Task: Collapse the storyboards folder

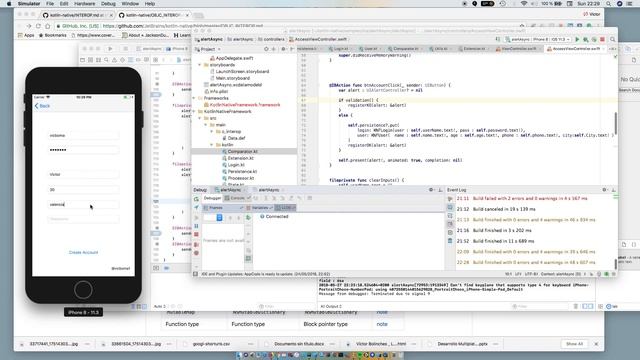Action: (200, 65)
